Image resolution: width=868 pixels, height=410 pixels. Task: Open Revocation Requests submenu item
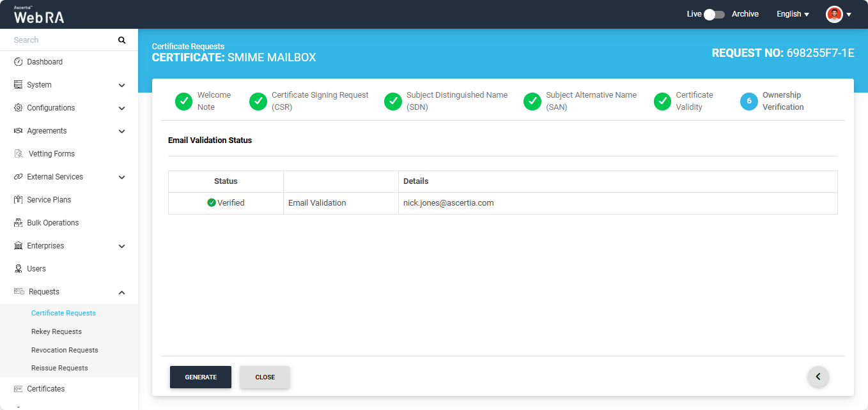click(65, 350)
